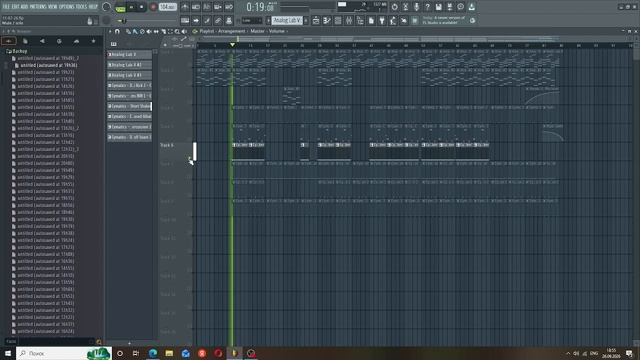Screen dimensions: 640x360
Task: Click the transport play button
Action: pyautogui.click(x=131, y=7)
